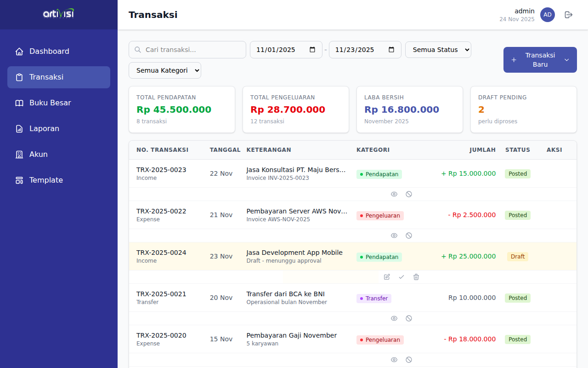Click the Buku Besar book icon
Viewport: 588px width, 368px height.
point(19,103)
